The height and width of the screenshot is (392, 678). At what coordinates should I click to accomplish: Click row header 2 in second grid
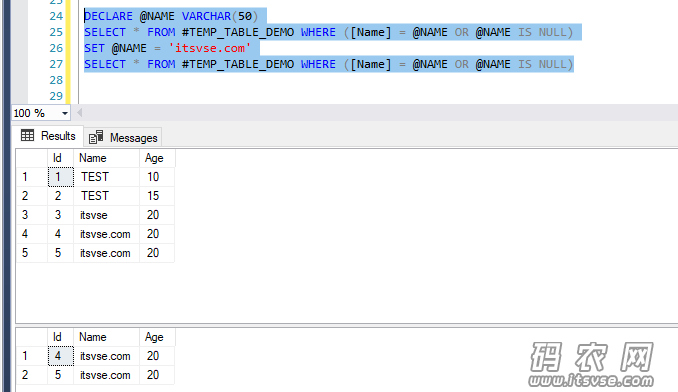[x=32, y=375]
